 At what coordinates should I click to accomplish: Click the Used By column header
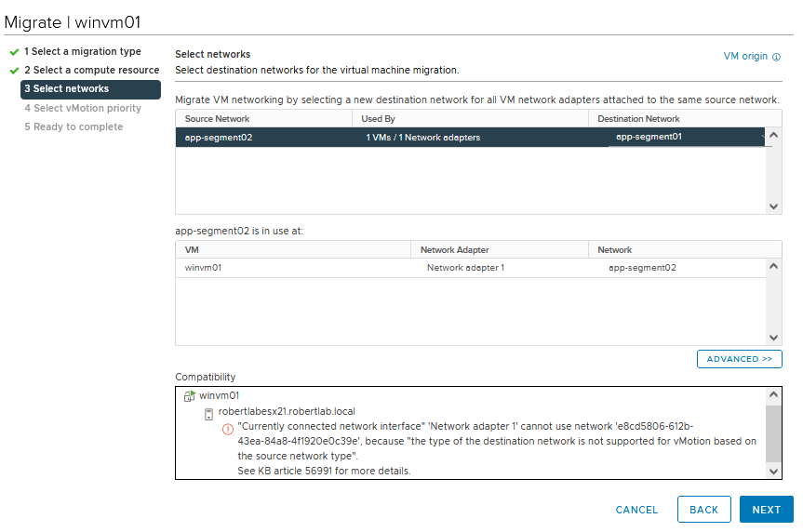(470, 119)
